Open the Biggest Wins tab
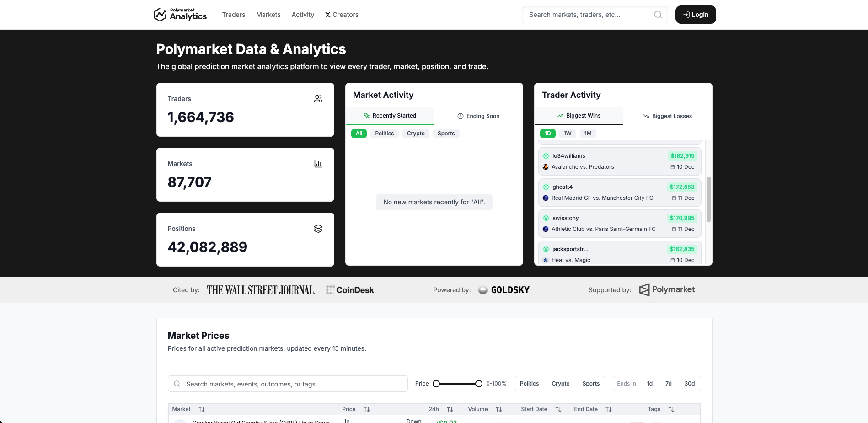The height and width of the screenshot is (423, 868). (579, 116)
